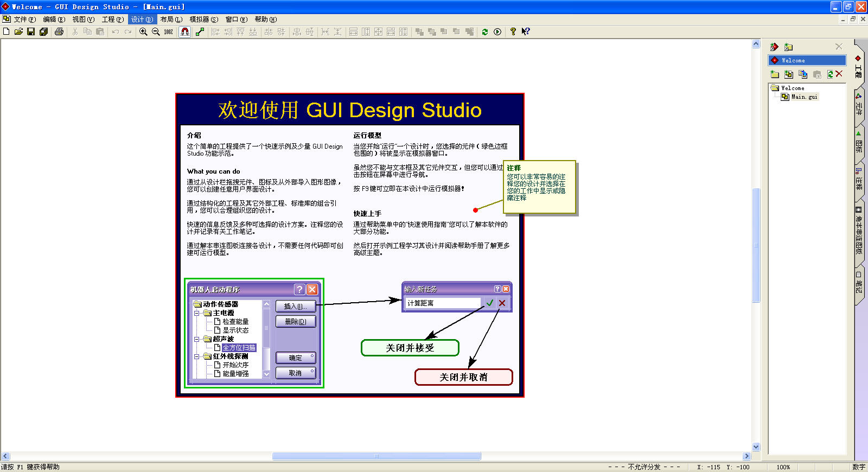Open the 帮助(H) menu
The height and width of the screenshot is (472, 868).
coord(266,19)
